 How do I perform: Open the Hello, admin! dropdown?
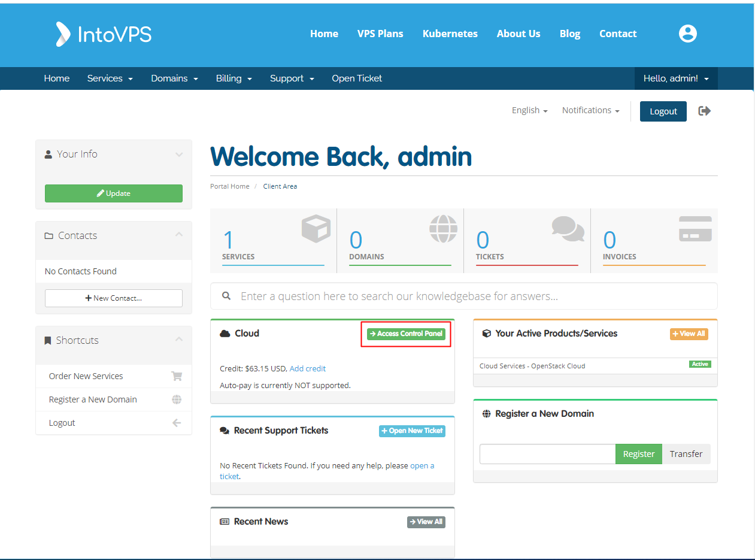[x=676, y=78]
